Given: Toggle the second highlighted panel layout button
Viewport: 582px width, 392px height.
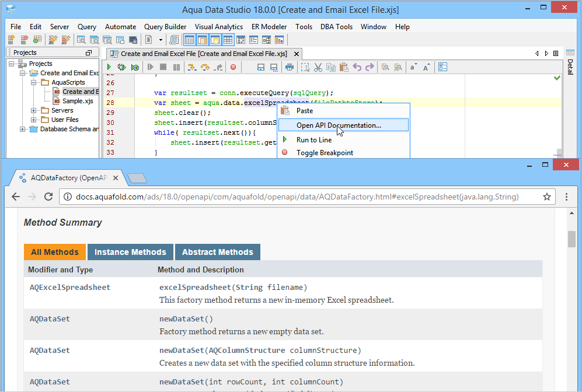Looking at the screenshot, I should (203, 40).
